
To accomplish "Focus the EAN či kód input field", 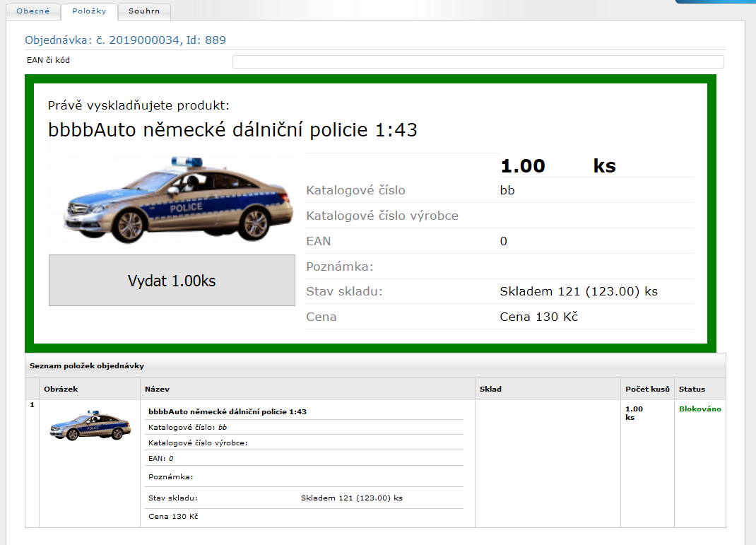I will pyautogui.click(x=478, y=61).
